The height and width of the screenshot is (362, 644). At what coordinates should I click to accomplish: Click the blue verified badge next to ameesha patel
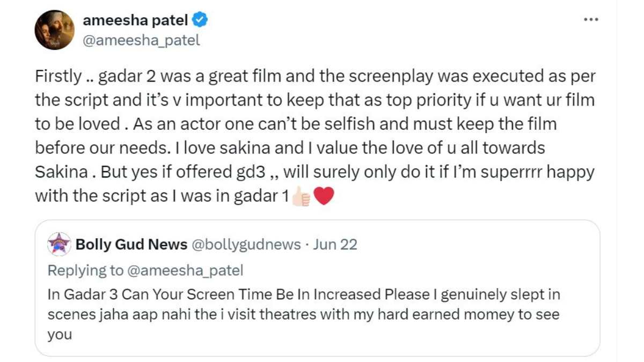click(200, 19)
